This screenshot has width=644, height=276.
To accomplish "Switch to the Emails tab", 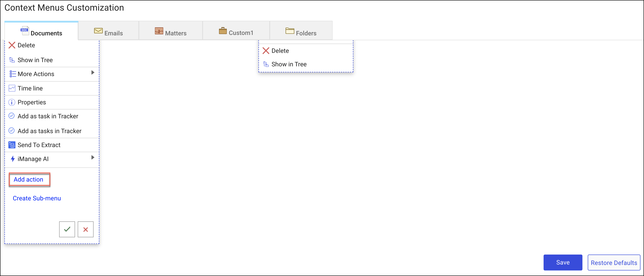I will tap(108, 32).
